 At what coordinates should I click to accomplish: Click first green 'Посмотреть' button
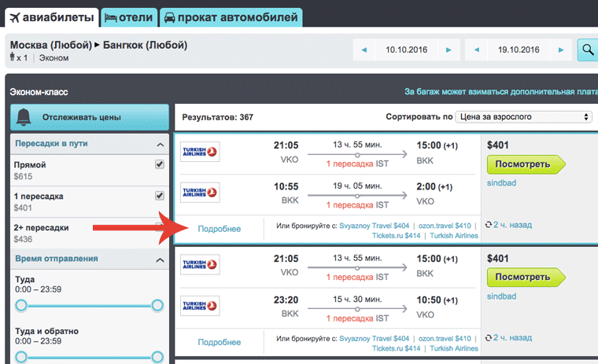point(526,164)
